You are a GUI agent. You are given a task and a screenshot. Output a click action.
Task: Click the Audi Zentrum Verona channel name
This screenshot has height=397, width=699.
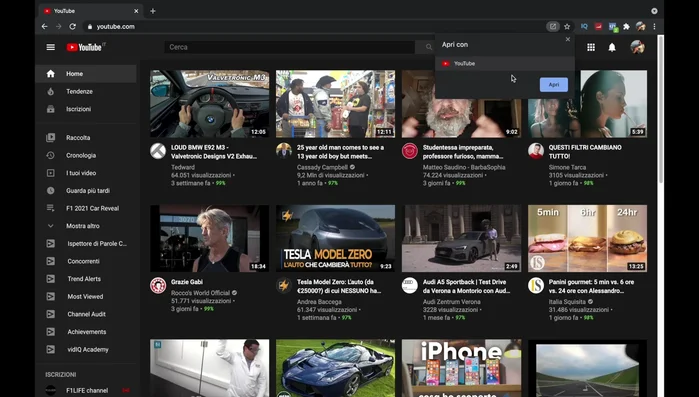tap(452, 302)
